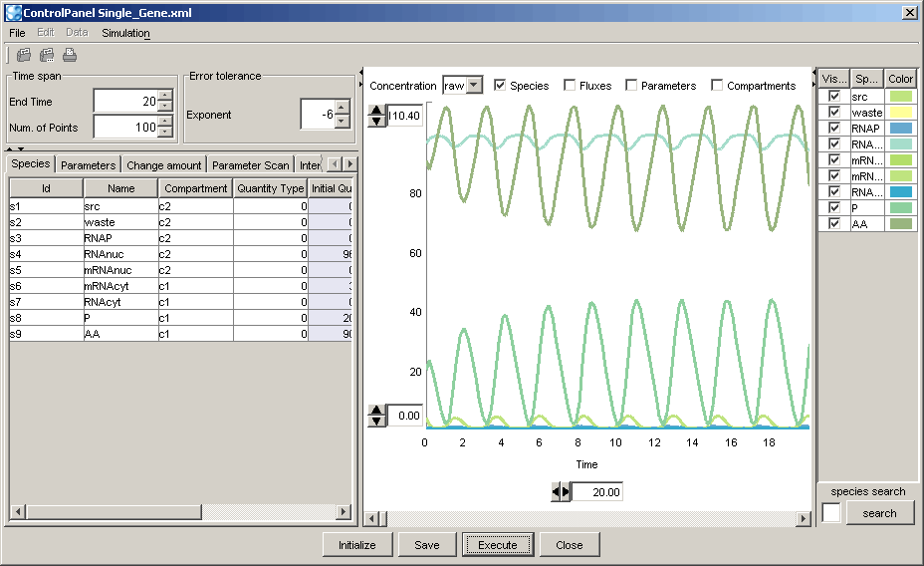Select the RNAnuc name cell in table

click(x=120, y=254)
